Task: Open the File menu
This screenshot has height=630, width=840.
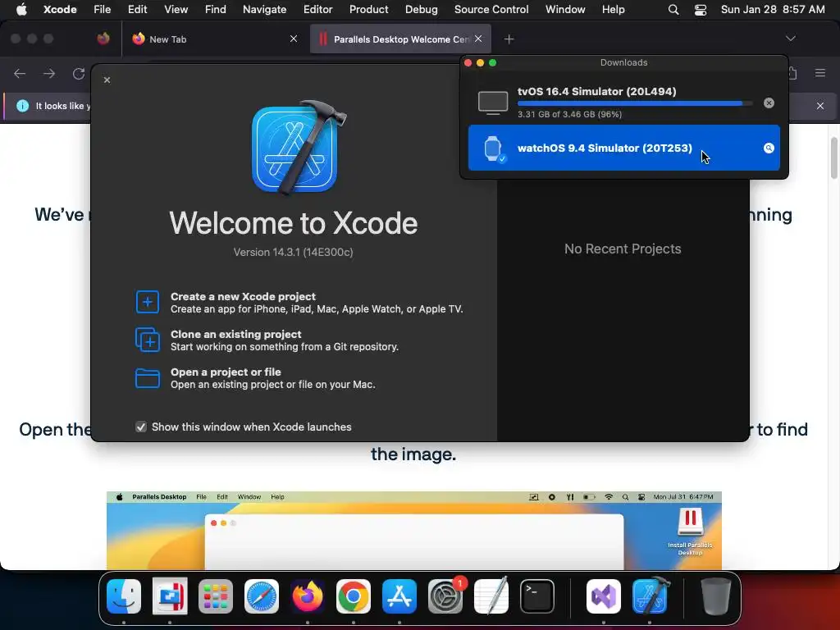Action: point(102,10)
